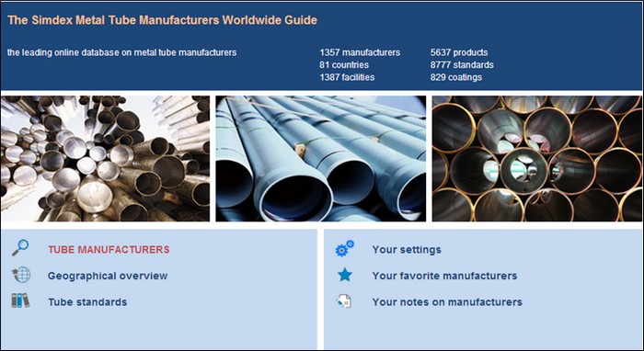
Task: Click the steel tubes bundle photo
Action: (105, 159)
